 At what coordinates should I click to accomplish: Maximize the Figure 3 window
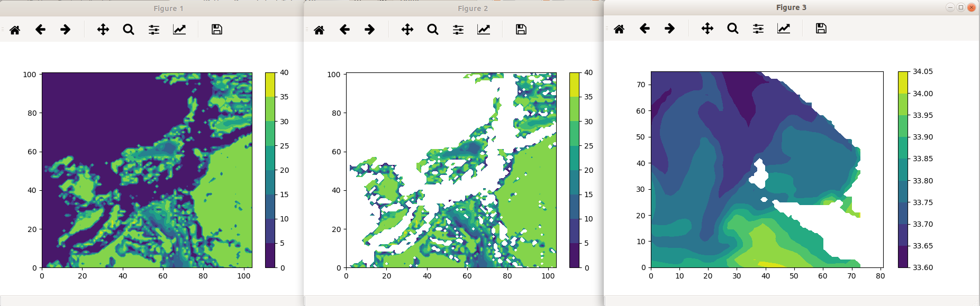[961, 7]
